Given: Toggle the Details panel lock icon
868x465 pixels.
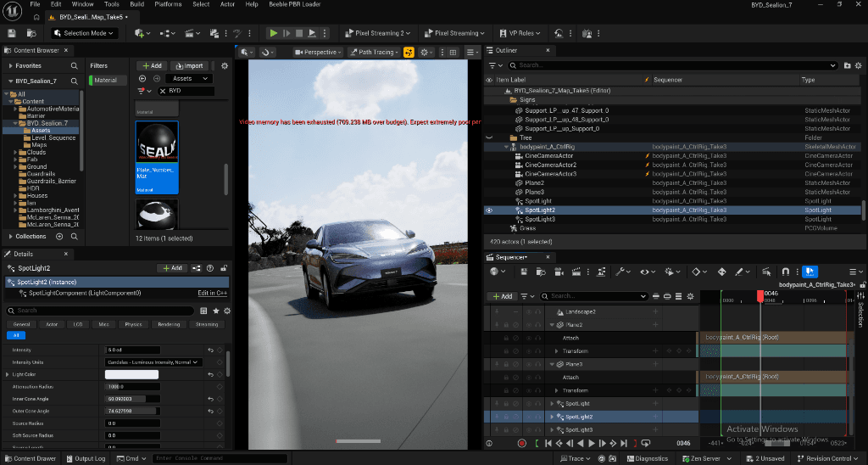Looking at the screenshot, I should [x=224, y=268].
